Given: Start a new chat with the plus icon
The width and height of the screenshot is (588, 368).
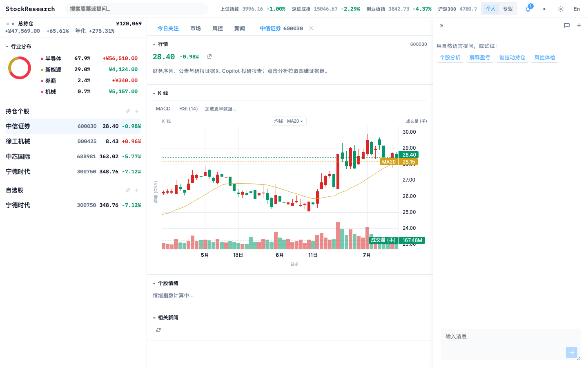Looking at the screenshot, I should click(579, 25).
